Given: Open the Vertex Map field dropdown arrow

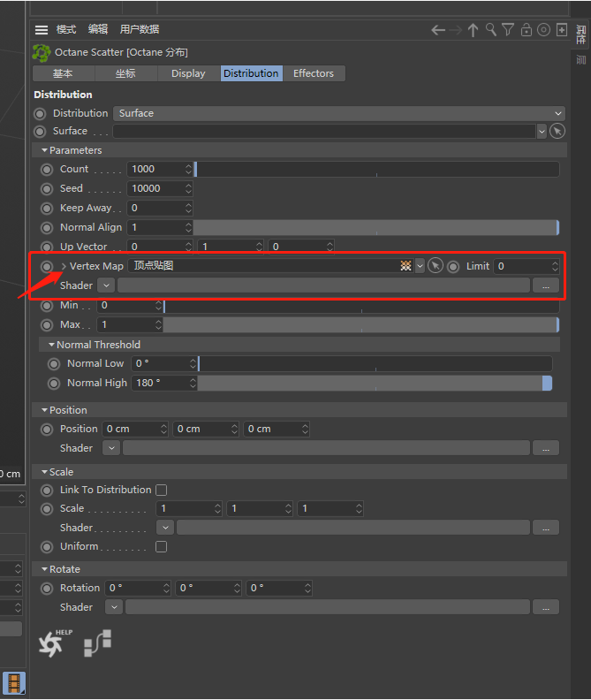Looking at the screenshot, I should tap(420, 267).
